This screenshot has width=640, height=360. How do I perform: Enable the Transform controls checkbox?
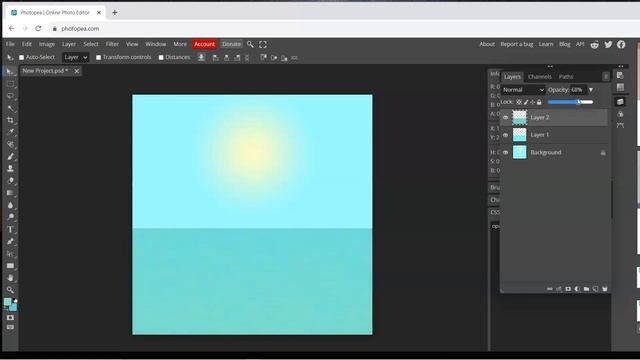[x=98, y=58]
